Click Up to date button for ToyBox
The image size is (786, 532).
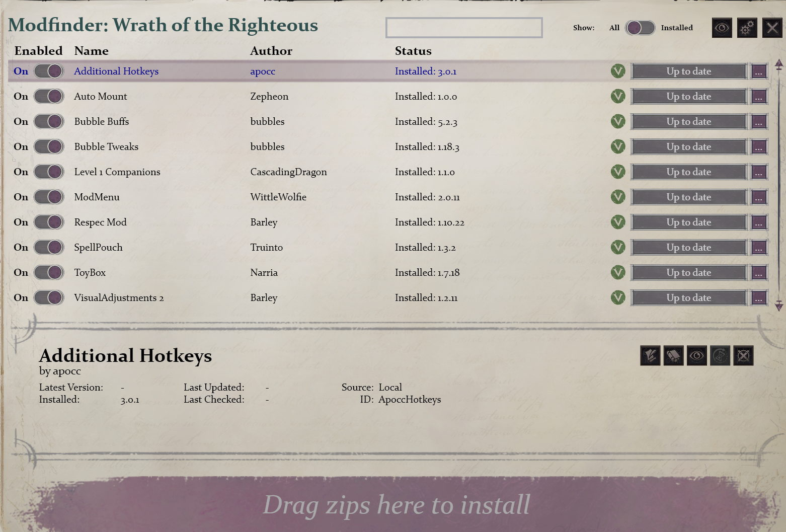pyautogui.click(x=689, y=272)
